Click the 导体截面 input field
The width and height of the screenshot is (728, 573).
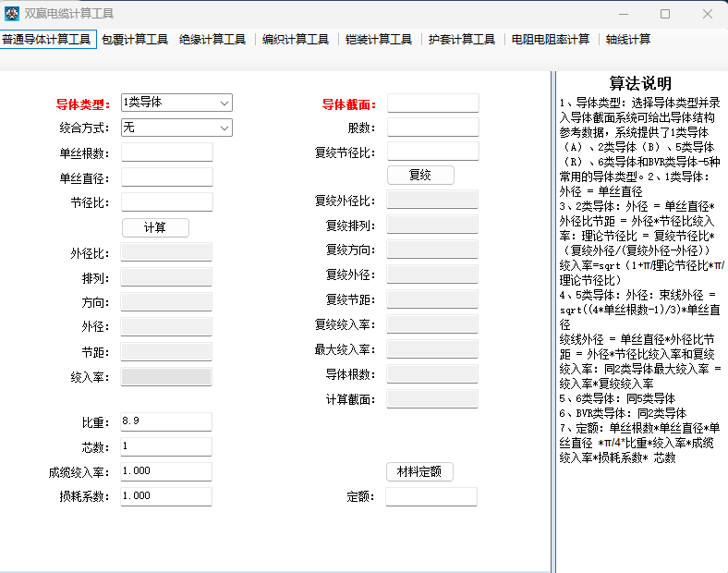(432, 104)
